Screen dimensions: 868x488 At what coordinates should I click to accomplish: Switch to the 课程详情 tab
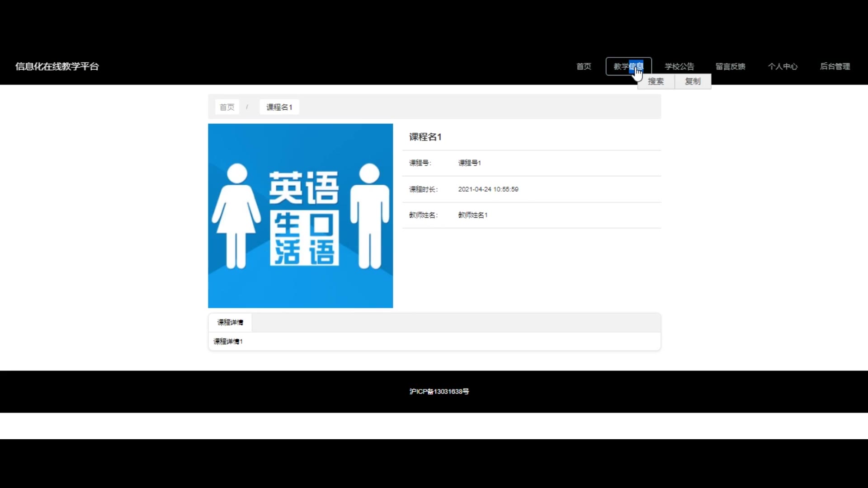[x=230, y=322]
